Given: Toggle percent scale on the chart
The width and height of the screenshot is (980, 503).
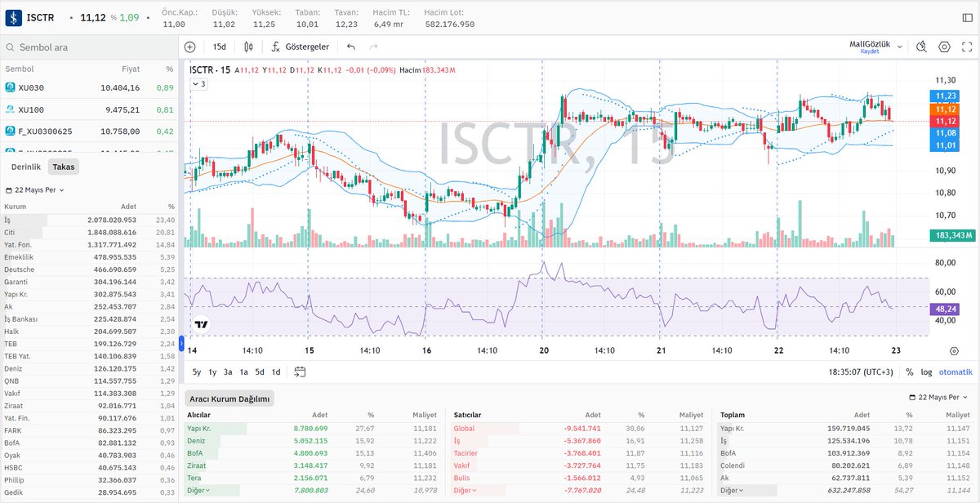Looking at the screenshot, I should [909, 372].
